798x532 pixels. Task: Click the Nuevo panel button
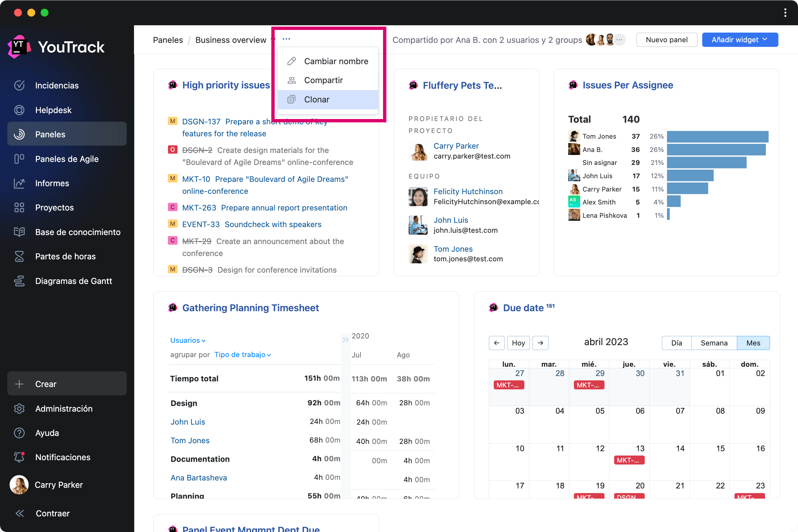(666, 40)
